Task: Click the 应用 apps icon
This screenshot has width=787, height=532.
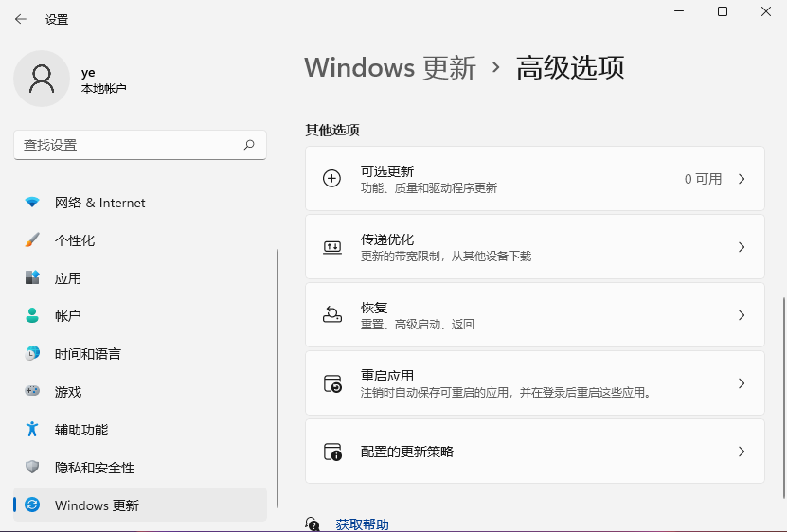Action: tap(32, 277)
